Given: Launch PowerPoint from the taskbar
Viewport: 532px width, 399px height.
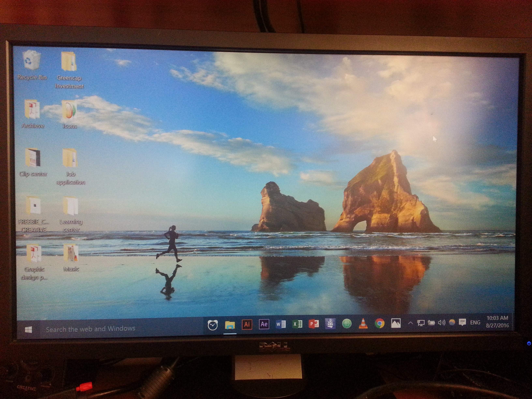Looking at the screenshot, I should coord(314,324).
